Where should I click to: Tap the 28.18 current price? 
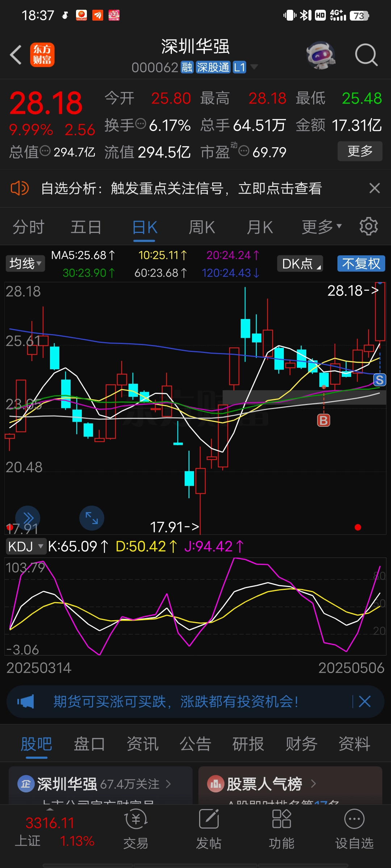pyautogui.click(x=46, y=103)
